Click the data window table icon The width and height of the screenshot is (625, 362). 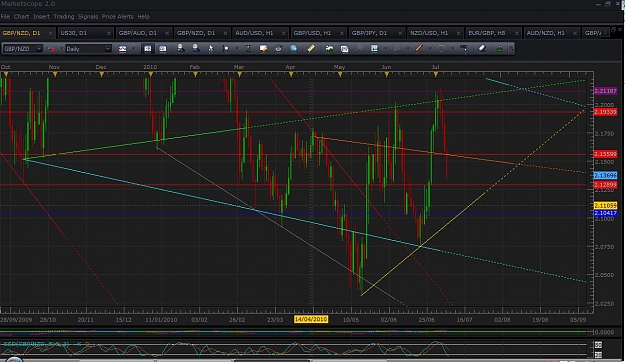click(x=344, y=48)
